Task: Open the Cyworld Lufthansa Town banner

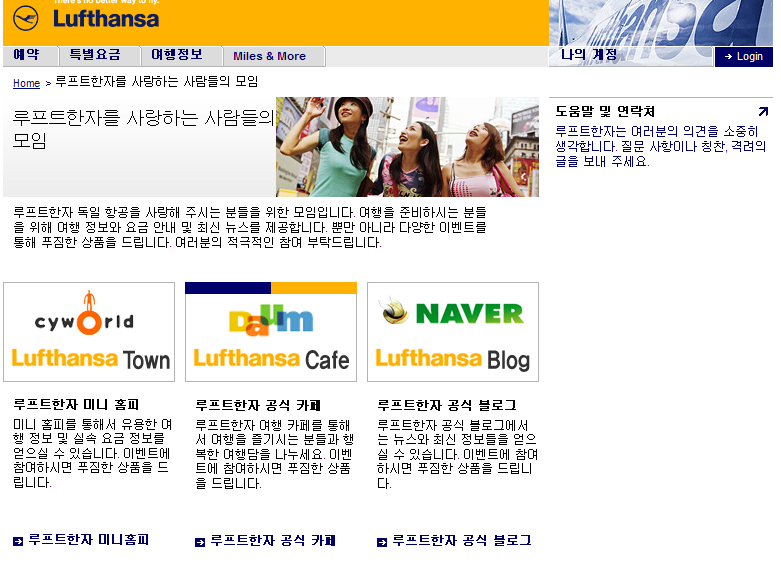Action: click(x=89, y=332)
